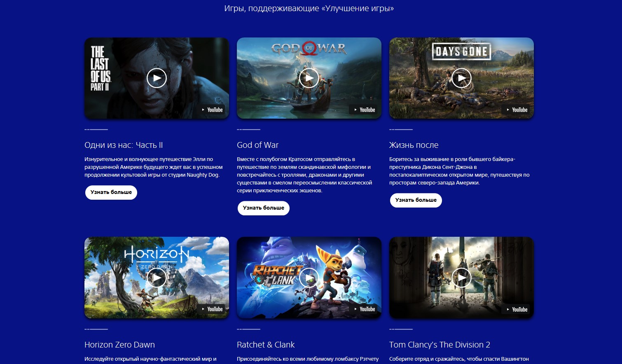Click the Жизнь после description paragraph

click(x=459, y=171)
